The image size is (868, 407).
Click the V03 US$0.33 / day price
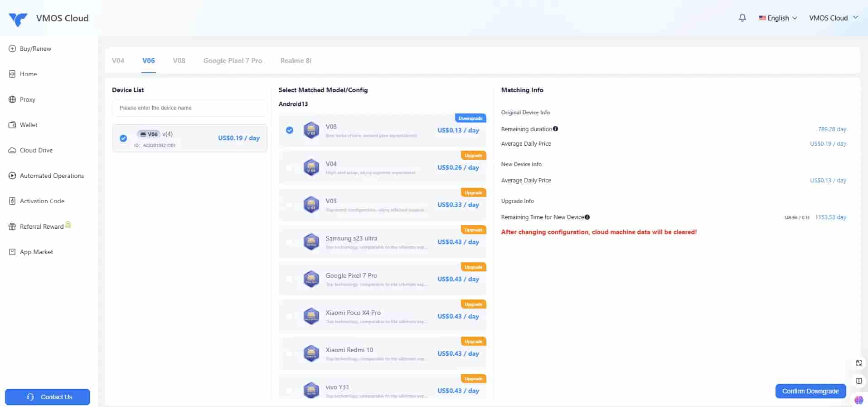tap(458, 205)
